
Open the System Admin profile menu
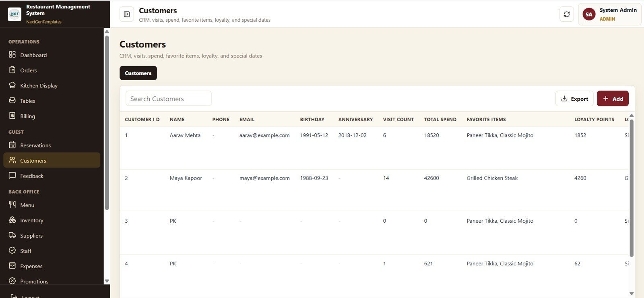click(x=609, y=14)
